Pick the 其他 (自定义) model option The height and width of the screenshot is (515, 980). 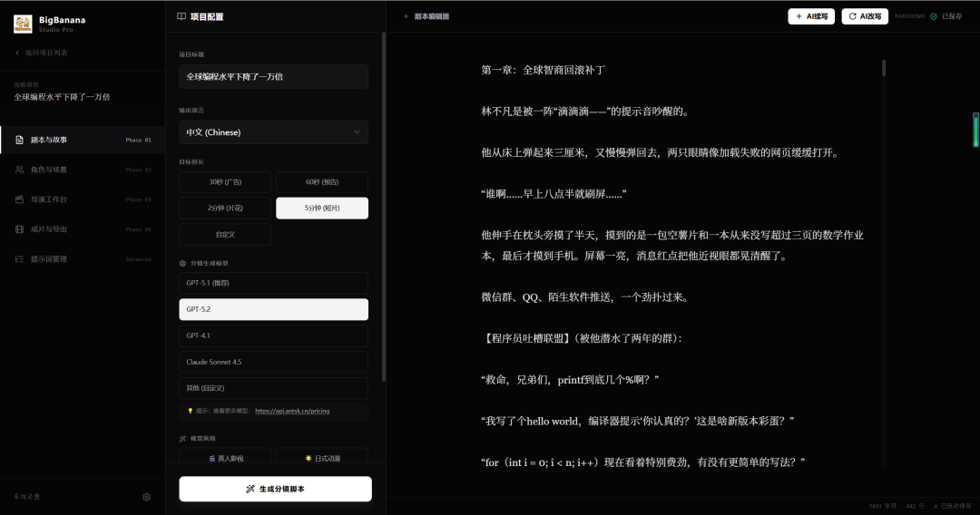pyautogui.click(x=273, y=388)
